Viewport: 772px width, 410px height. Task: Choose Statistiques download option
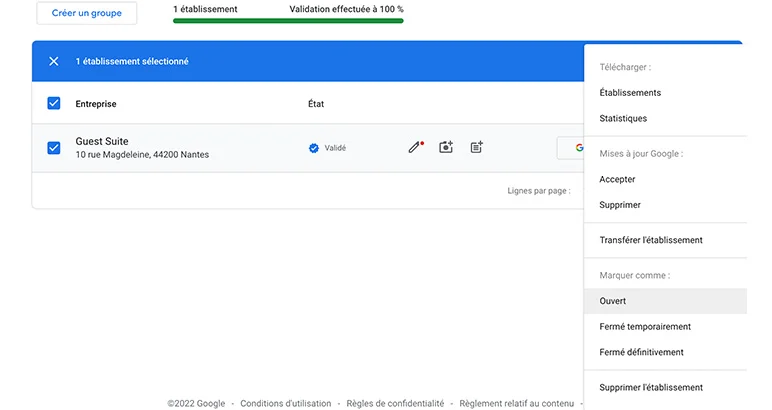click(x=623, y=119)
